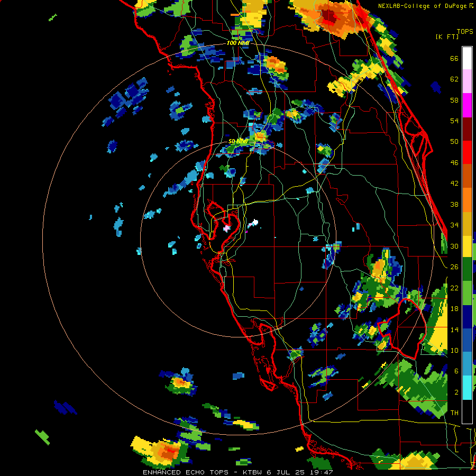Screen dimensions: 476x476
Task: Click the "[K FT]" units label
Action: [x=447, y=37]
